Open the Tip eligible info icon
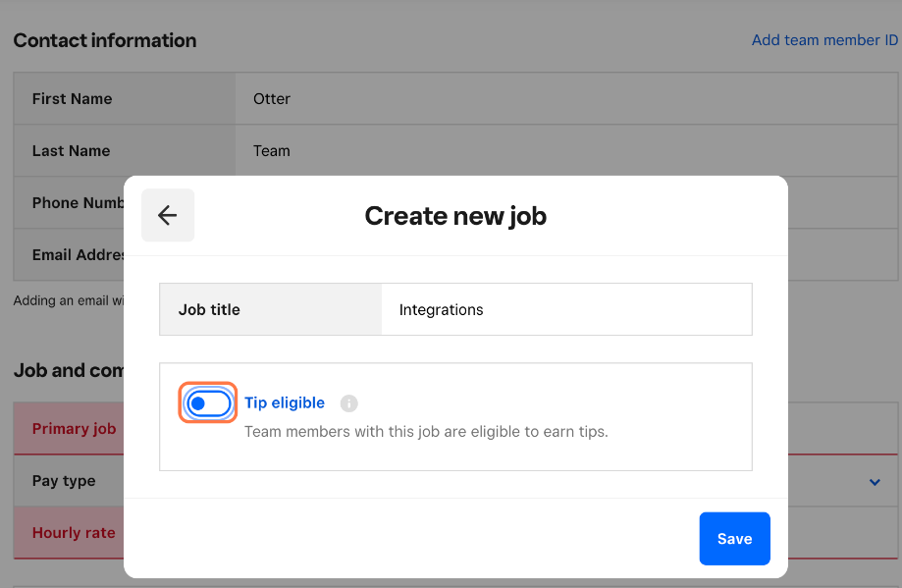 click(x=348, y=403)
